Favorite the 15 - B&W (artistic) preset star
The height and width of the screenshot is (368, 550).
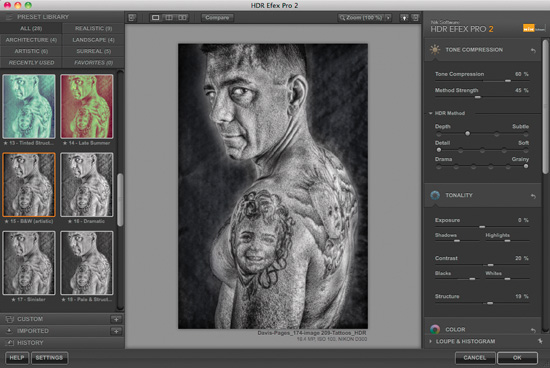(x=6, y=221)
